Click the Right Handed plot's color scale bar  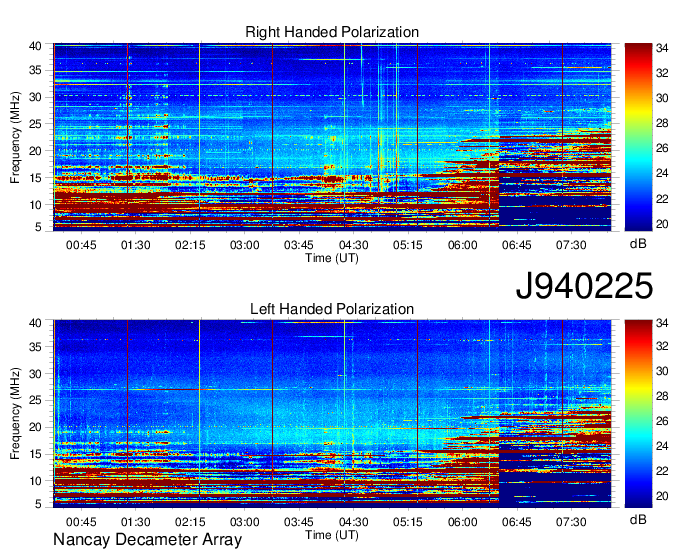pyautogui.click(x=638, y=137)
